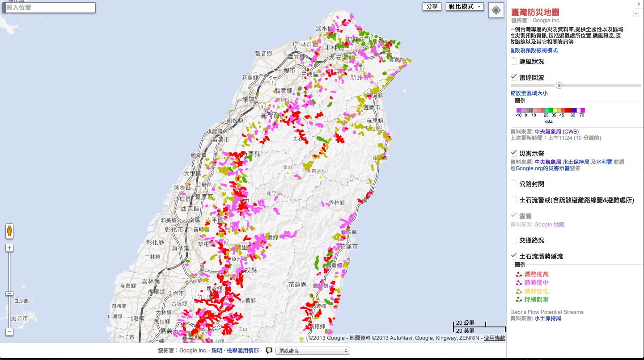Click the 馬公市 label on the map

point(19,318)
